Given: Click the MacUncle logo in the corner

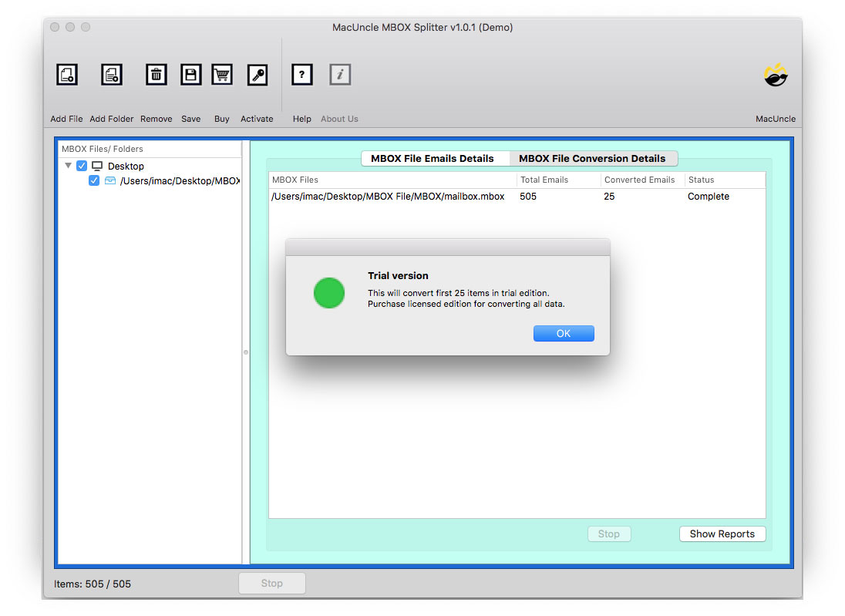Looking at the screenshot, I should [776, 75].
